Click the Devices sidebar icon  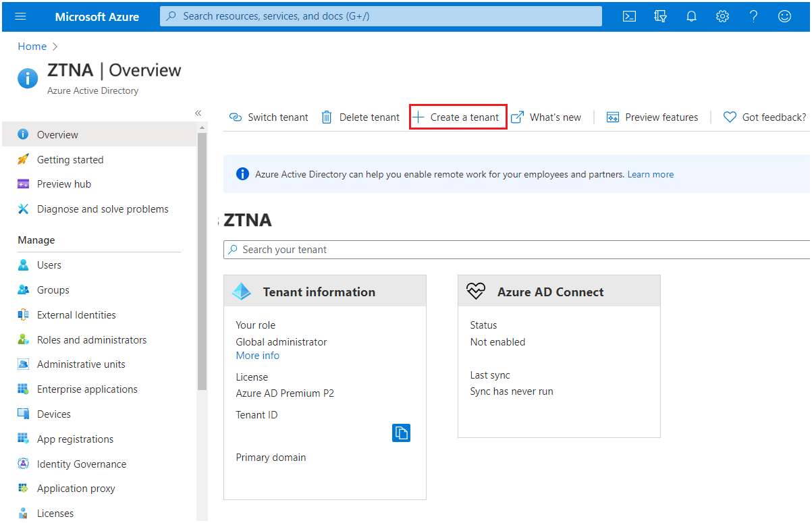point(24,414)
